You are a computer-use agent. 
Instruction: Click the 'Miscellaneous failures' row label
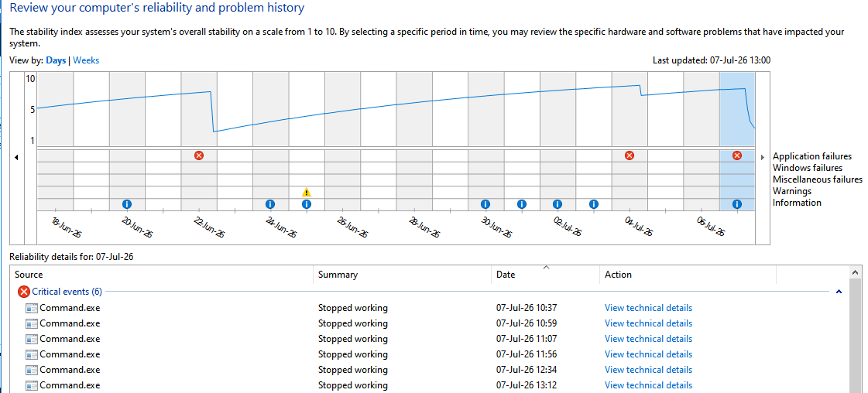click(818, 179)
